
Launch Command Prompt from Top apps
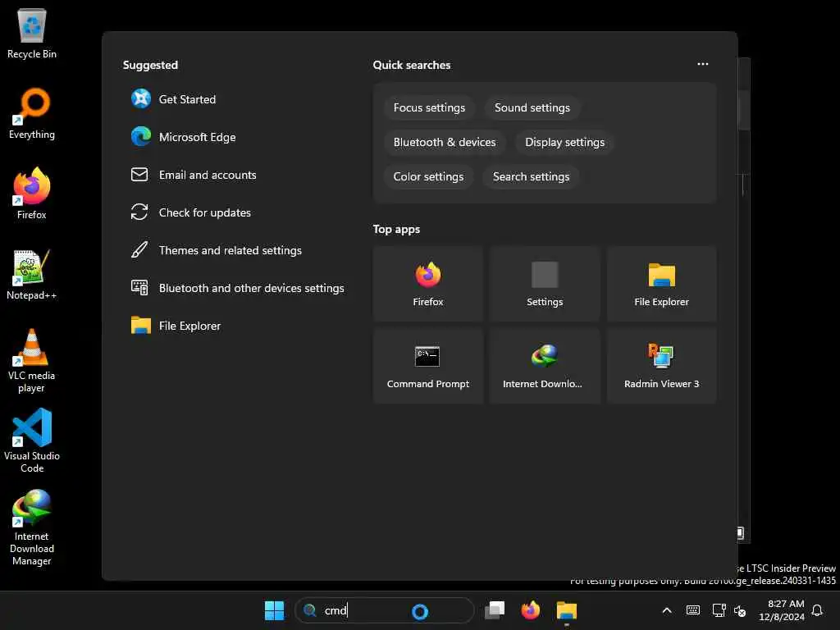tap(428, 366)
